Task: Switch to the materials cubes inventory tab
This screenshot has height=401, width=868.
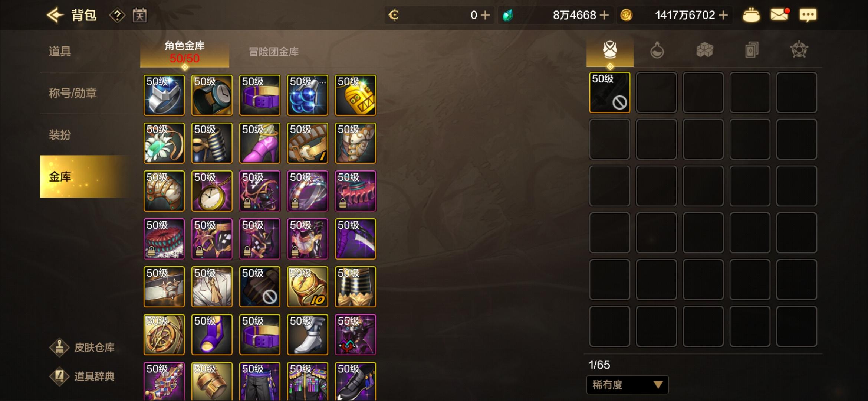Action: pyautogui.click(x=704, y=50)
